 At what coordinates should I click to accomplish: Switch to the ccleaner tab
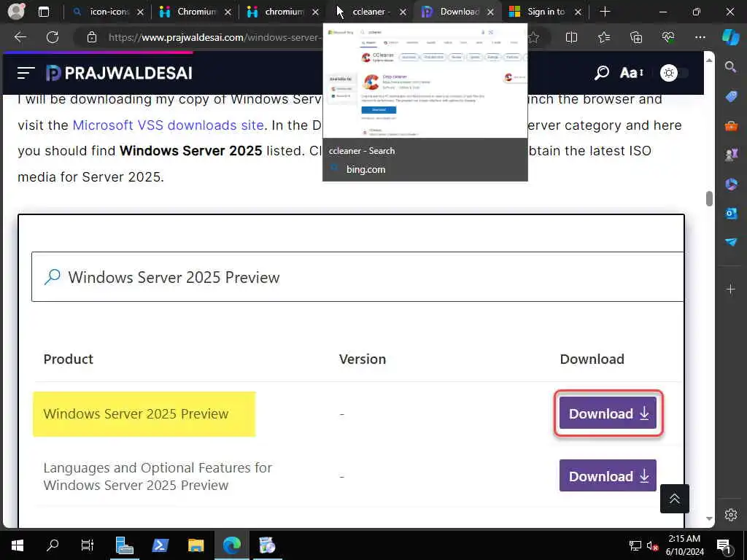pos(371,12)
